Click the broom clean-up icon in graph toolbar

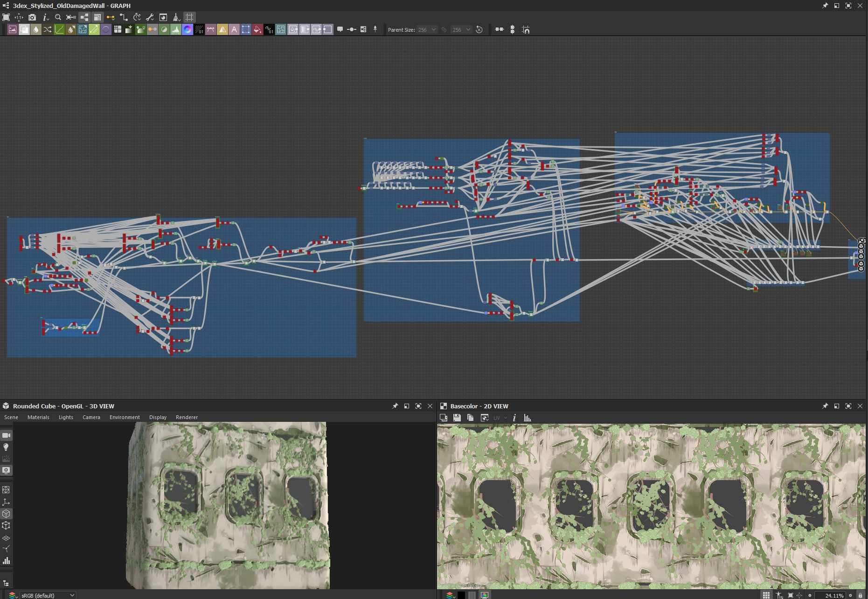click(x=176, y=17)
